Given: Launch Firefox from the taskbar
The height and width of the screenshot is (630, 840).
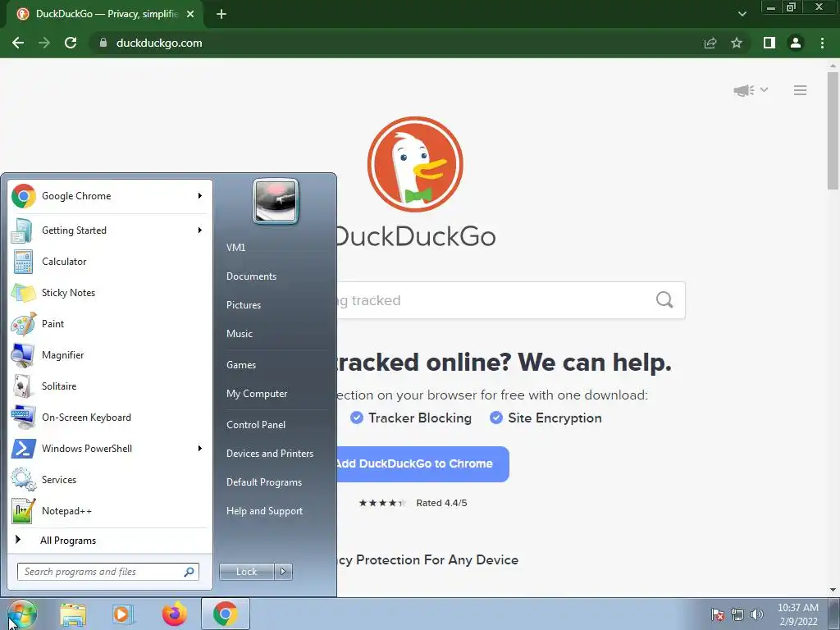Looking at the screenshot, I should click(x=175, y=614).
